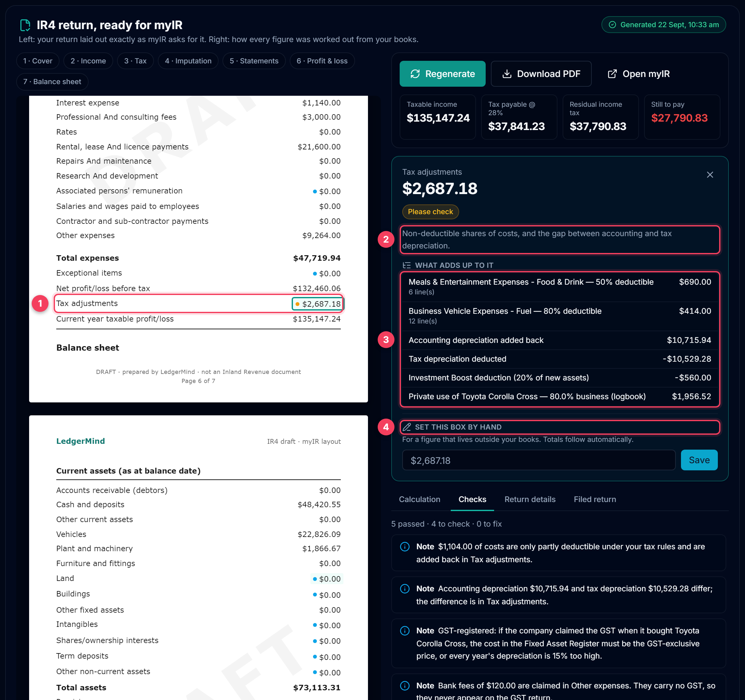This screenshot has height=700, width=745.
Task: Switch to the Checks tab
Action: (472, 499)
